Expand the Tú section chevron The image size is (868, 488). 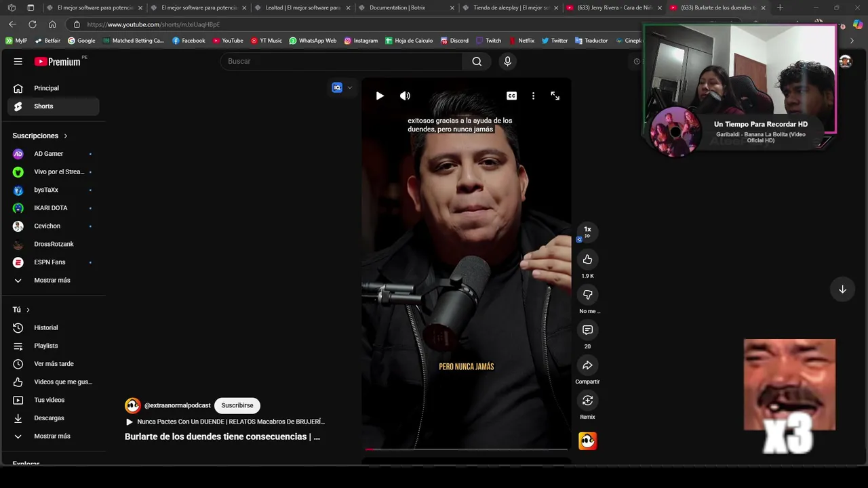click(x=28, y=310)
